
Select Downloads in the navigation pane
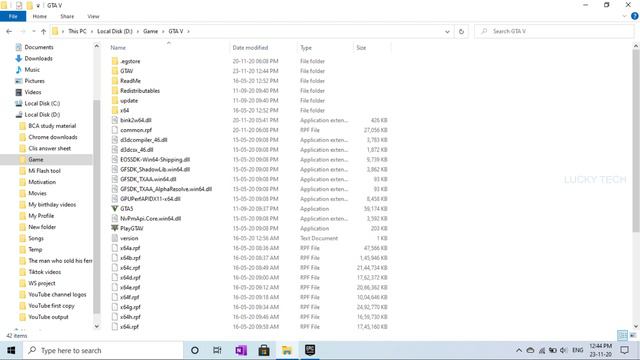38,58
